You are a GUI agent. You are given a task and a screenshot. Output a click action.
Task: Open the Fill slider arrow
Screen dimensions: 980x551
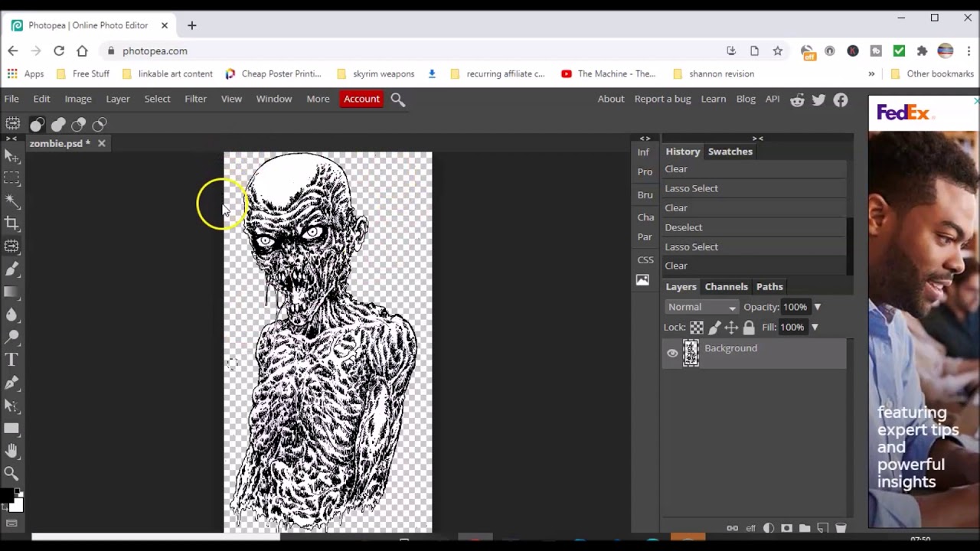click(815, 328)
